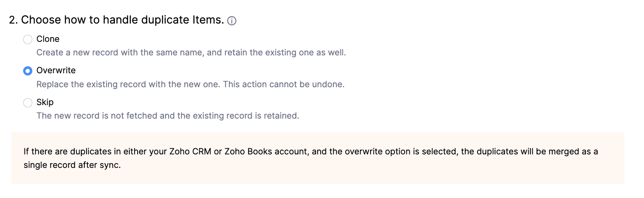Select the Overwrite radio button
The height and width of the screenshot is (198, 644).
click(28, 71)
